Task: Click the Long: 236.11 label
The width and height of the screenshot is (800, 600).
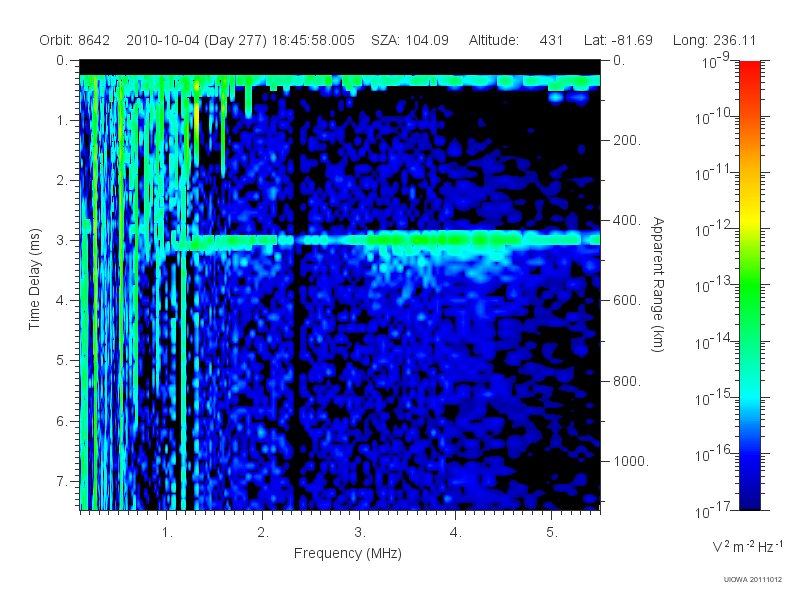Action: (x=714, y=40)
